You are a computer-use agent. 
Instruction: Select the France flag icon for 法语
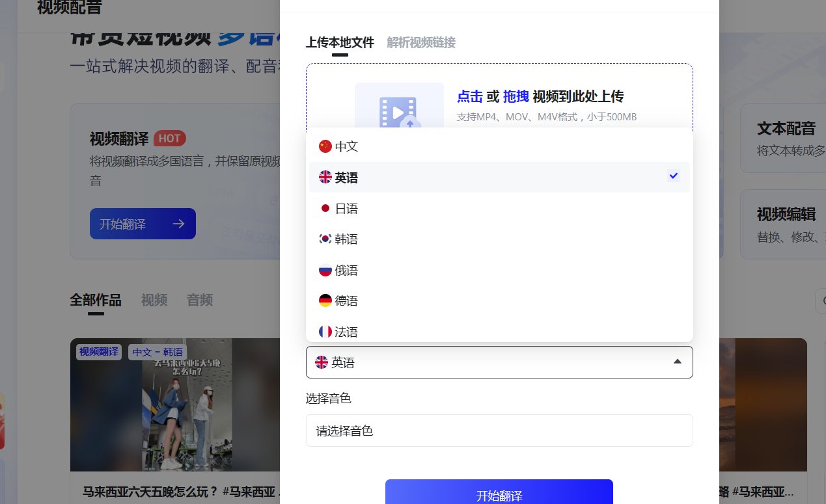325,332
